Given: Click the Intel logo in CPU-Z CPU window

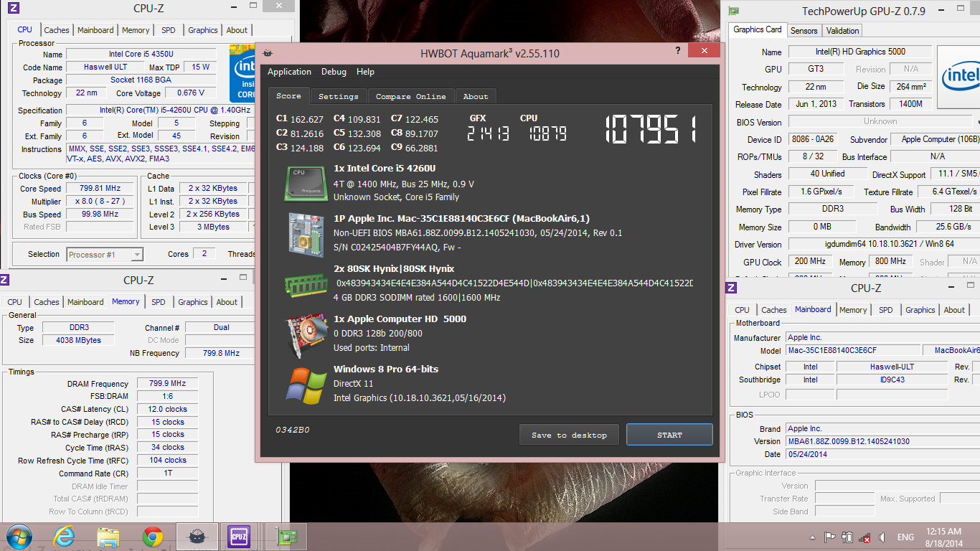Looking at the screenshot, I should [241, 73].
